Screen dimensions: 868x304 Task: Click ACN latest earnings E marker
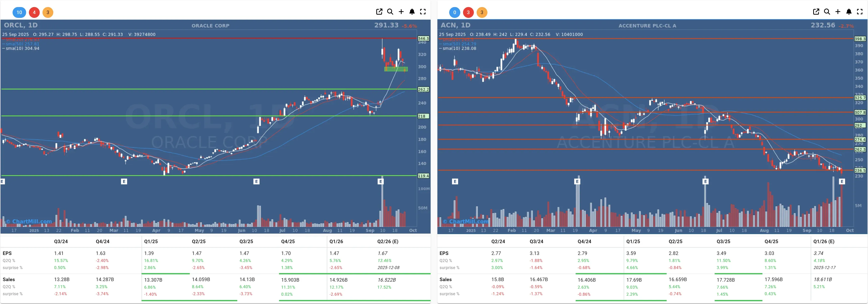(842, 181)
